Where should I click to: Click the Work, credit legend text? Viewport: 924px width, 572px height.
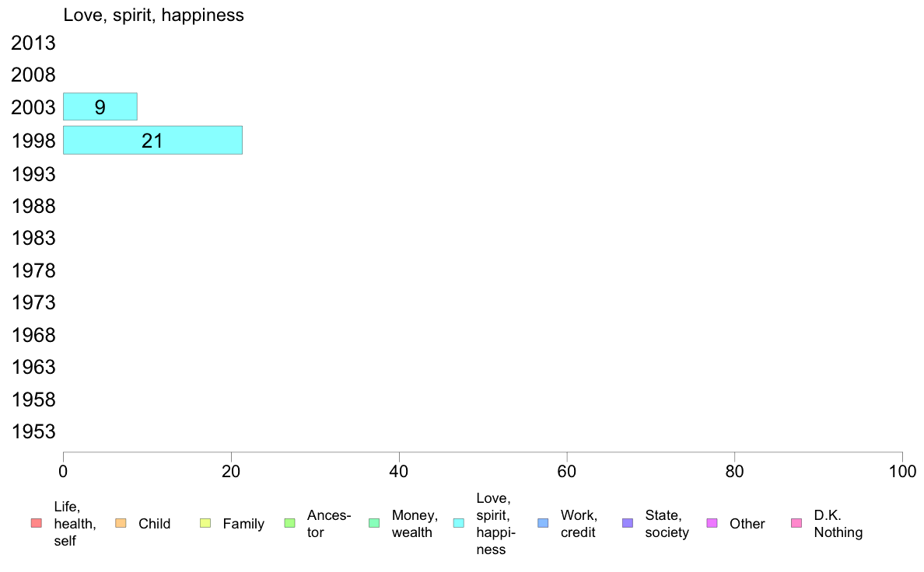pyautogui.click(x=579, y=524)
